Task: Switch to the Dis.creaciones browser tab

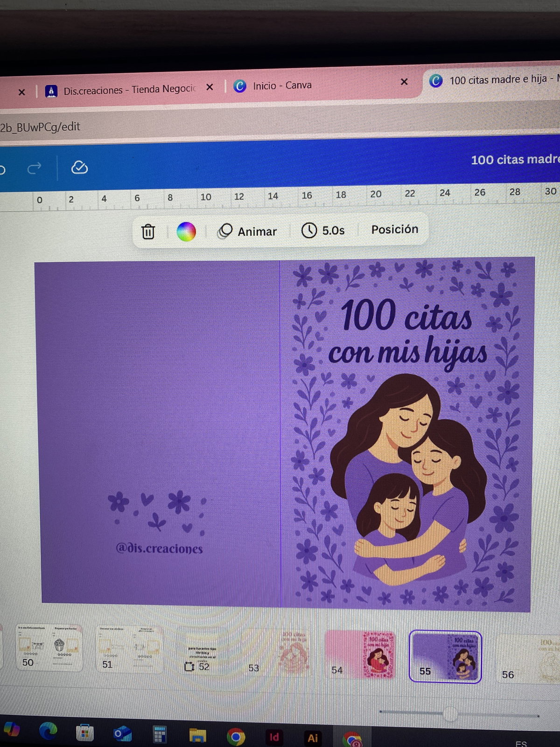Action: [x=121, y=90]
